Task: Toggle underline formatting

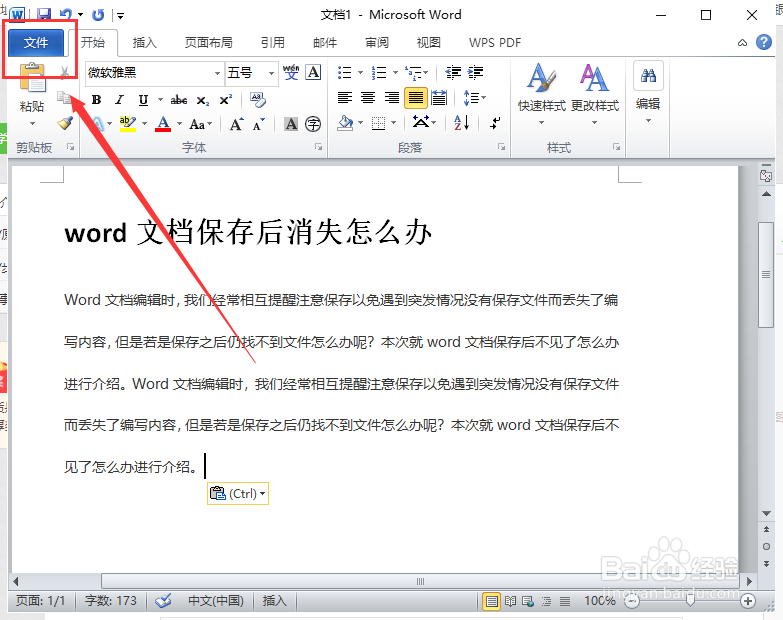Action: pyautogui.click(x=143, y=100)
